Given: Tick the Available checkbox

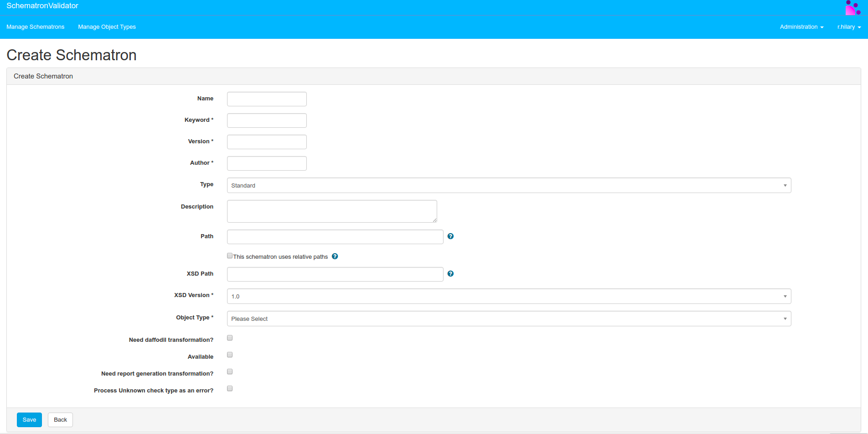Looking at the screenshot, I should [230, 355].
